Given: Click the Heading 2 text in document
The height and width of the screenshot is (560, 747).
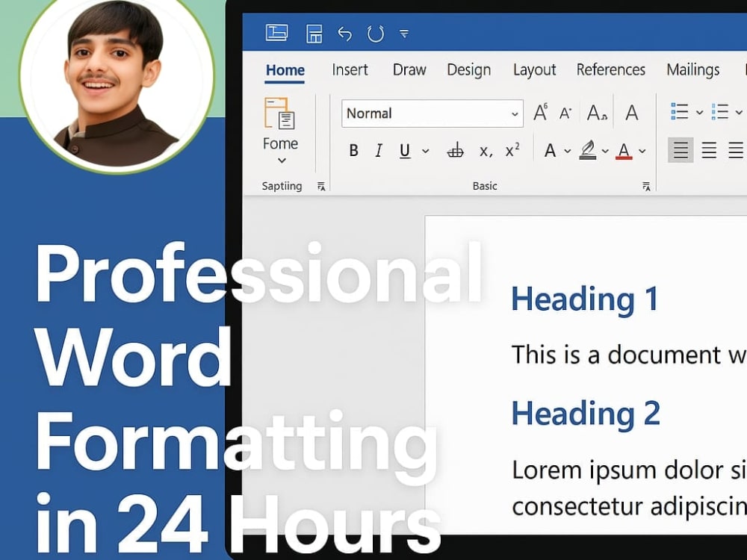Looking at the screenshot, I should pyautogui.click(x=586, y=414).
